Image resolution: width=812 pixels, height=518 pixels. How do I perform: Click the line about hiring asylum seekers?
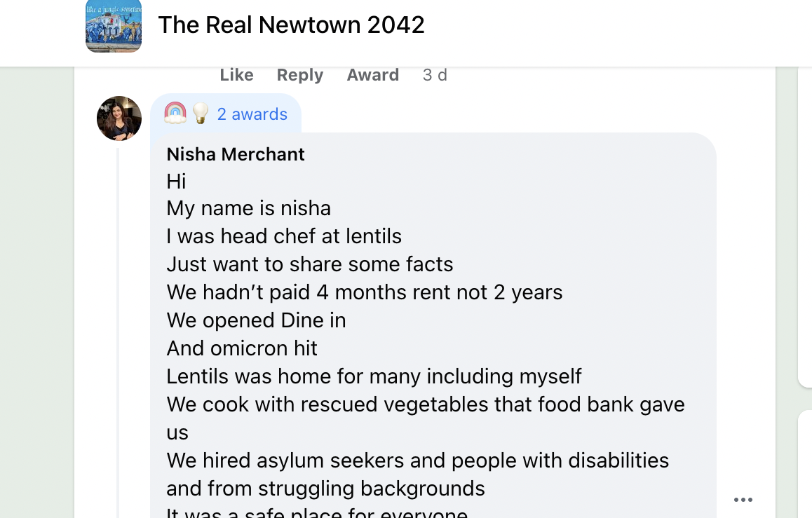click(x=417, y=474)
